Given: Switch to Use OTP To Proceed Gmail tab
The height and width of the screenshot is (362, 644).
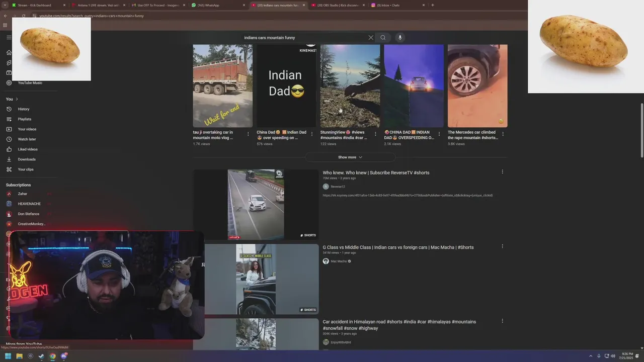Looking at the screenshot, I should point(158,5).
